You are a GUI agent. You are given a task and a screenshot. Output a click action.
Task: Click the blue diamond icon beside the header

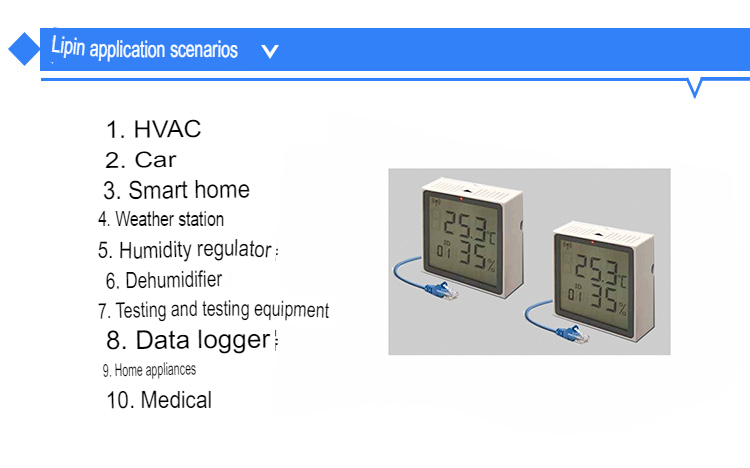(x=24, y=49)
